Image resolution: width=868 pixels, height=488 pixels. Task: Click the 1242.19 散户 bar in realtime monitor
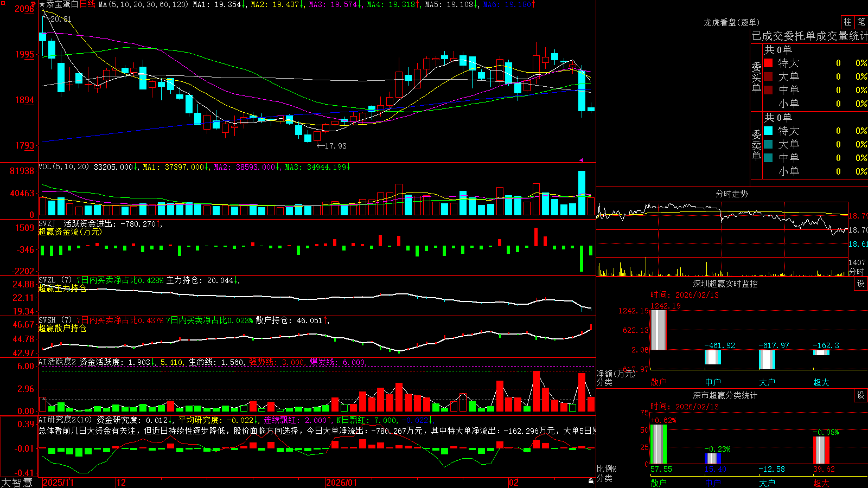pyautogui.click(x=659, y=330)
